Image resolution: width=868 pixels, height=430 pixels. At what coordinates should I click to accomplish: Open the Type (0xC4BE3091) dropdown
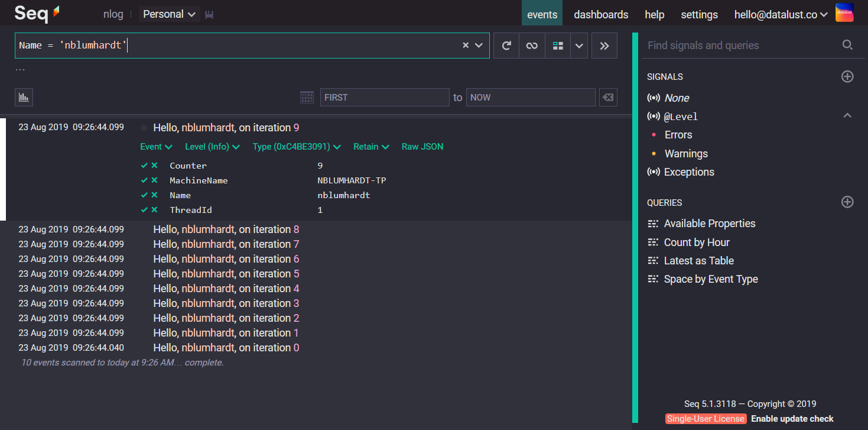pyautogui.click(x=297, y=147)
